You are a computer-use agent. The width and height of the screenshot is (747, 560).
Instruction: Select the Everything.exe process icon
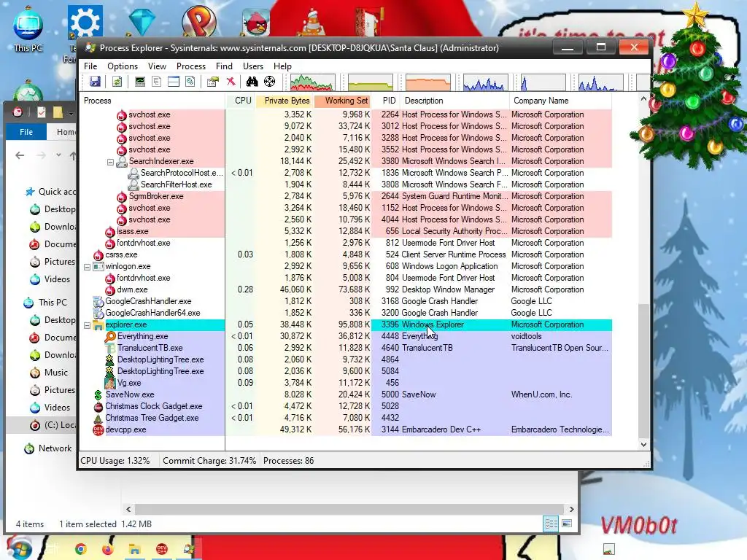110,336
